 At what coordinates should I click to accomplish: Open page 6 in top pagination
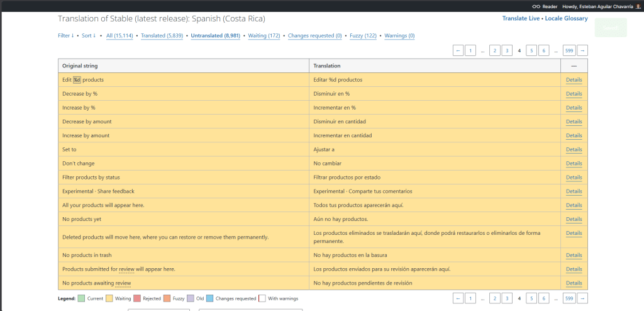point(544,50)
